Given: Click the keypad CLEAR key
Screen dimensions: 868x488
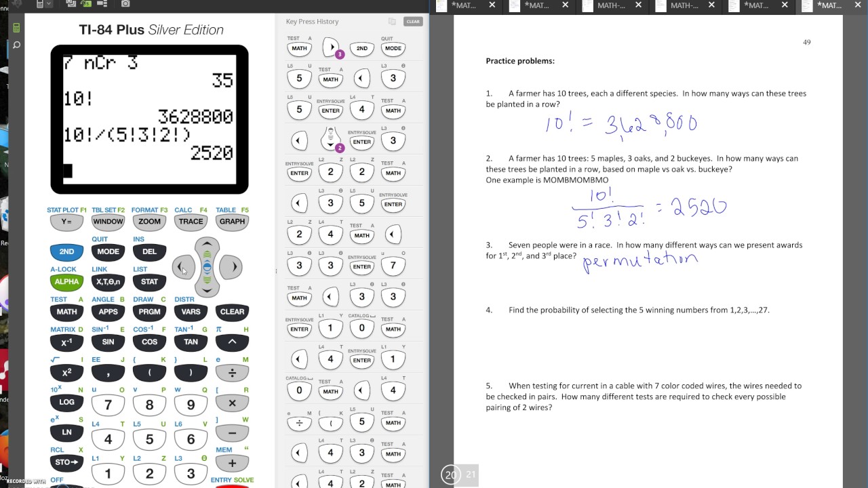Looking at the screenshot, I should 232,312.
